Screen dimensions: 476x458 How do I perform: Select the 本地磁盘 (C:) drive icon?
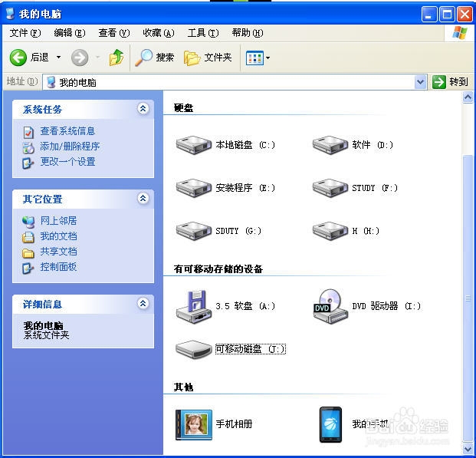point(194,145)
